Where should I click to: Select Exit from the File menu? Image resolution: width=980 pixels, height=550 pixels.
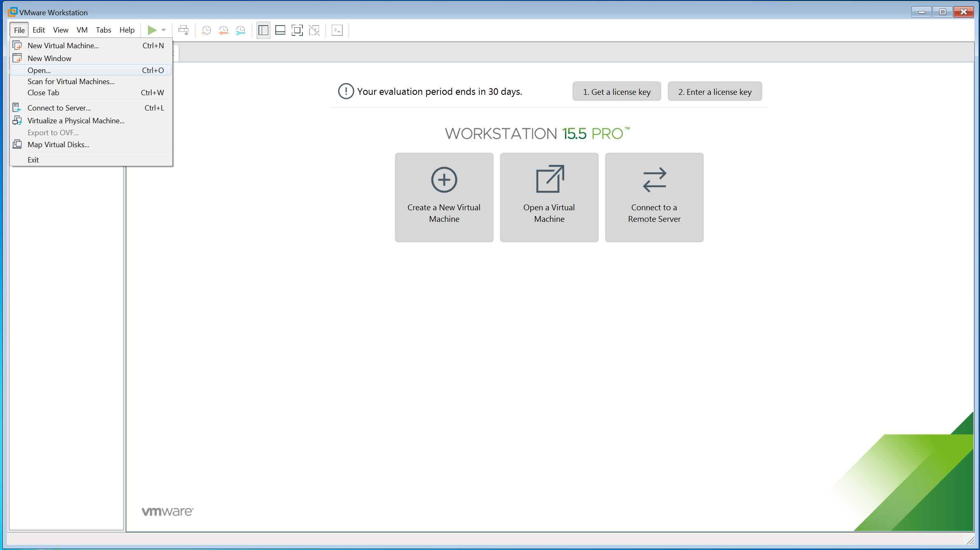coord(91,160)
